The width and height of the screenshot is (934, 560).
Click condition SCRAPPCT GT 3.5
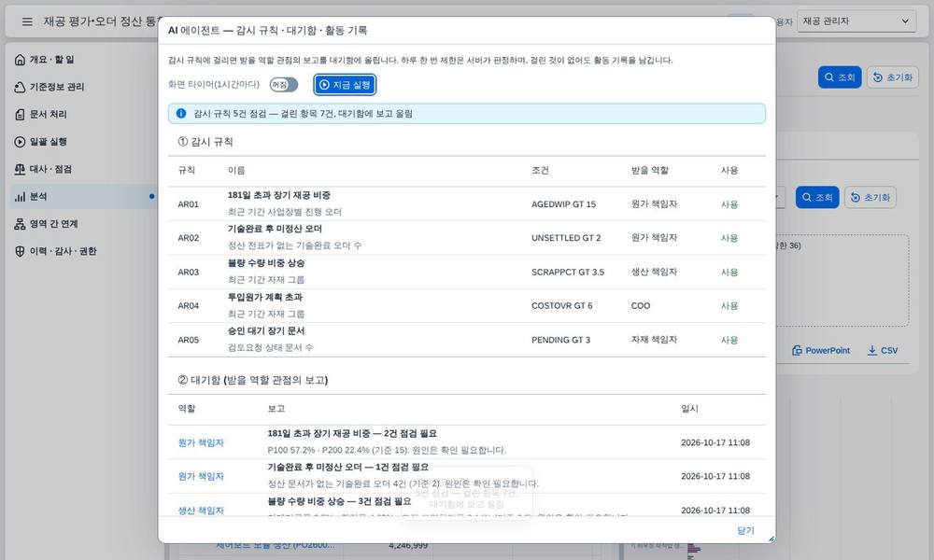coord(568,272)
